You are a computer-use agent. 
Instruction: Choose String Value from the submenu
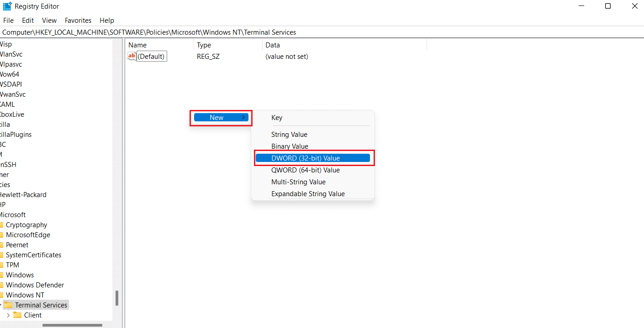point(289,135)
